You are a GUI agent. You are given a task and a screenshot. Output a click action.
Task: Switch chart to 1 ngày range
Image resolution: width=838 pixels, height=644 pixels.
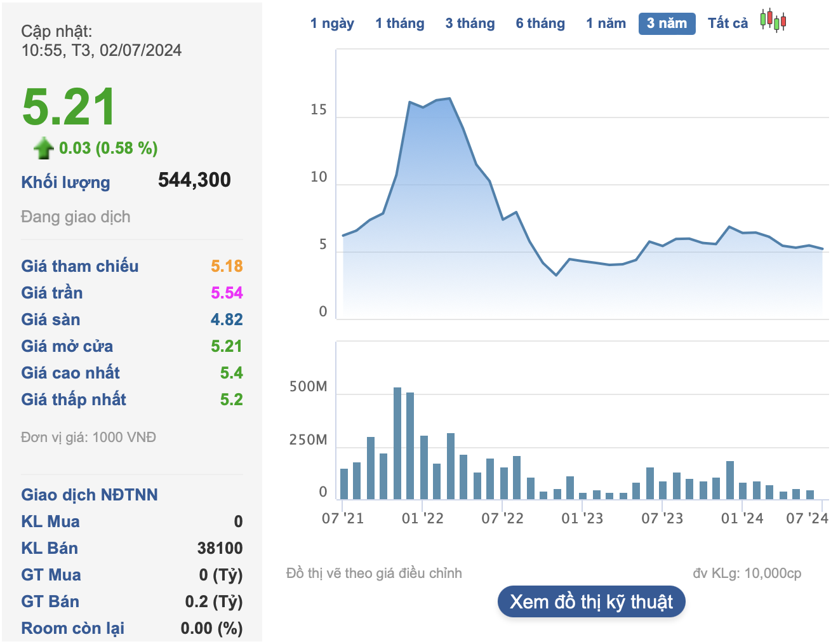coord(332,23)
